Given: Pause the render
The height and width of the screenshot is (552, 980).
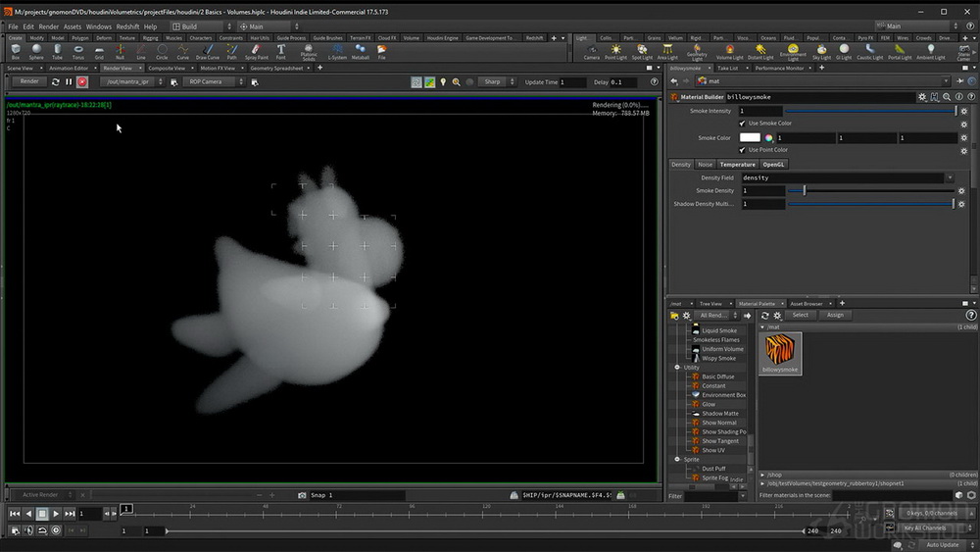Looking at the screenshot, I should point(69,82).
